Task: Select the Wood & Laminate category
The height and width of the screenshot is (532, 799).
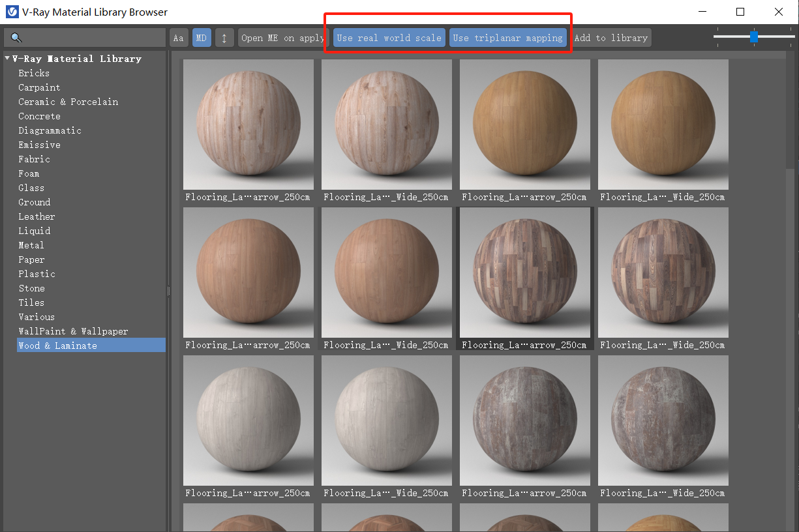Action: [x=91, y=346]
